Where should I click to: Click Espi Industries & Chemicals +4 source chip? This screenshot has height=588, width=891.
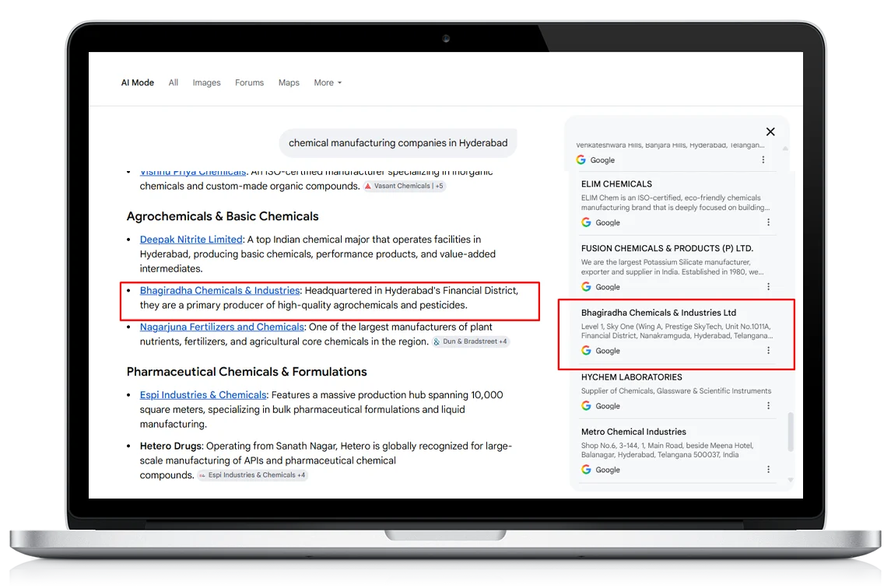click(x=252, y=475)
